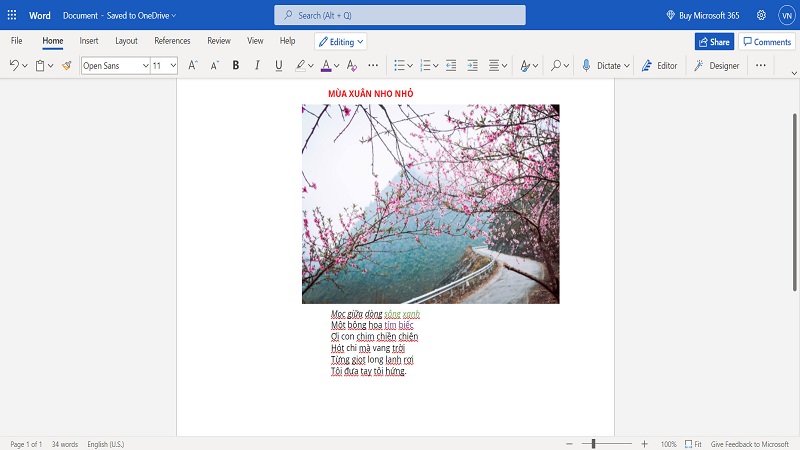Click Decrease Indent icon
Image resolution: width=800 pixels, height=450 pixels.
pos(451,65)
